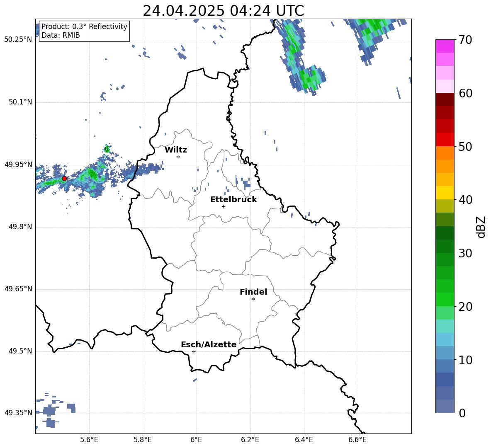
Task: Click the dark red colorbar segment below 60
Action: tap(445, 99)
